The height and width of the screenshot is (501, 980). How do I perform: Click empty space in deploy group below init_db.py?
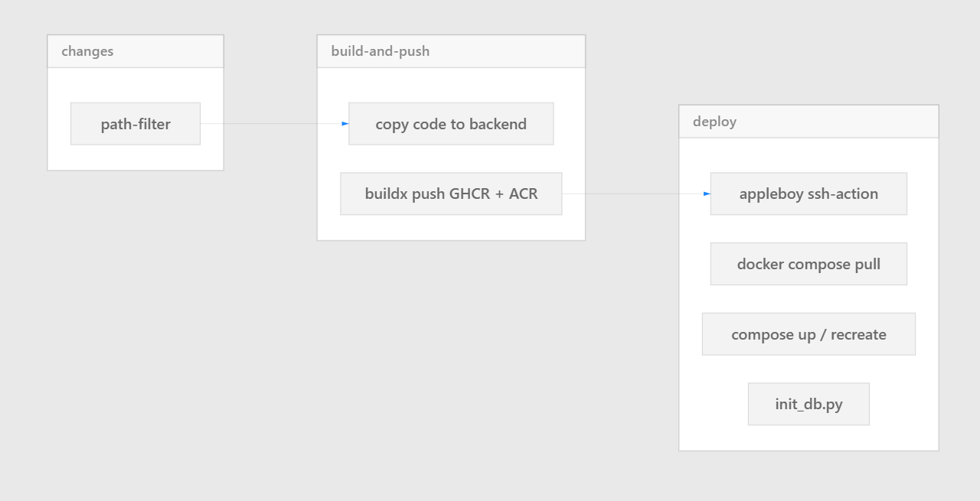point(808,438)
